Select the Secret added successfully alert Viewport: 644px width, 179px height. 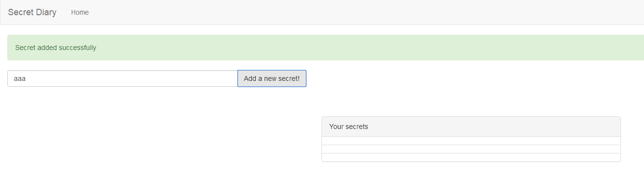coord(325,48)
